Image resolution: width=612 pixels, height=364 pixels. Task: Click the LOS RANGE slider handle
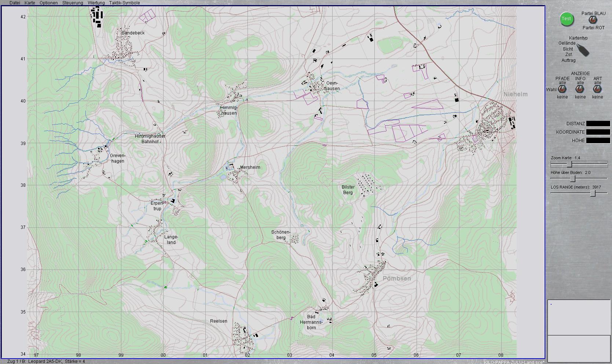(x=593, y=193)
